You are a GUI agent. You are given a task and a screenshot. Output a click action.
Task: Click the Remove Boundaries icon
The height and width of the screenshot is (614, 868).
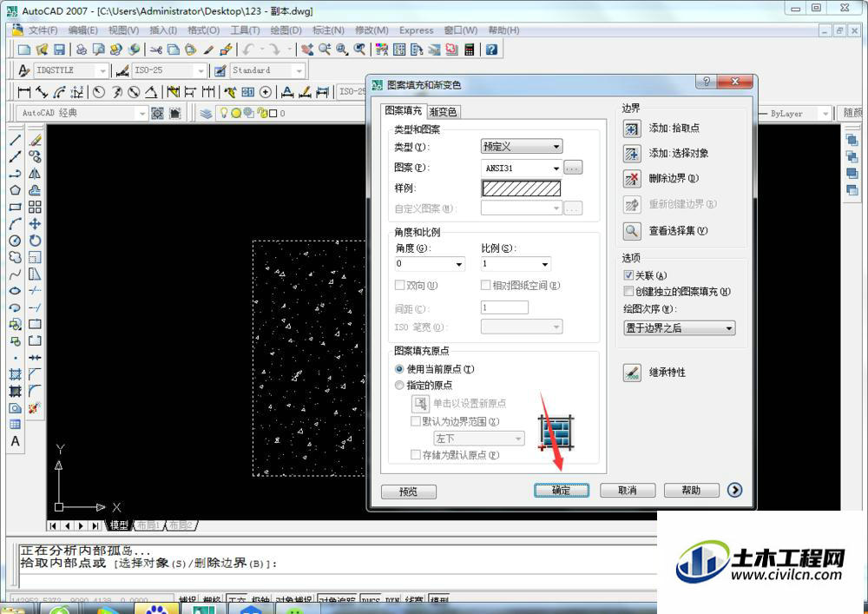click(632, 179)
